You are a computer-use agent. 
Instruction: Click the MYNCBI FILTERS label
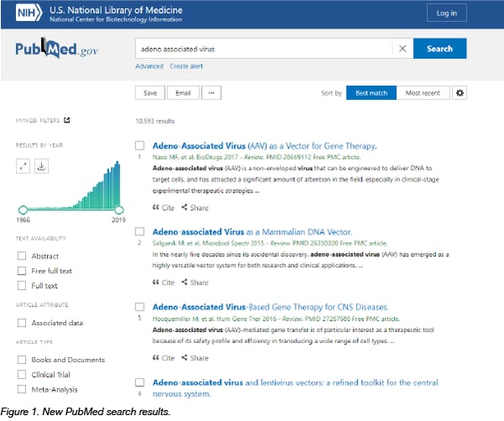click(x=38, y=121)
